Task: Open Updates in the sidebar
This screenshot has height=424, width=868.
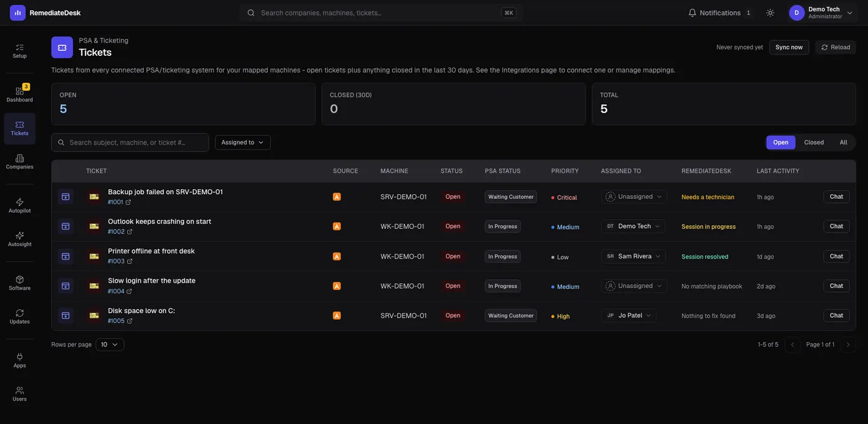Action: 20,317
